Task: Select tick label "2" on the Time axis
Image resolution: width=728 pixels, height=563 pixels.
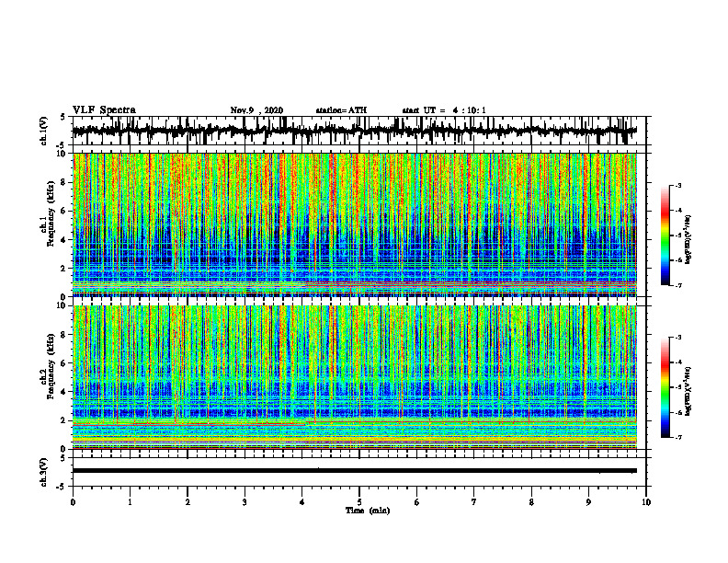Action: [x=188, y=502]
